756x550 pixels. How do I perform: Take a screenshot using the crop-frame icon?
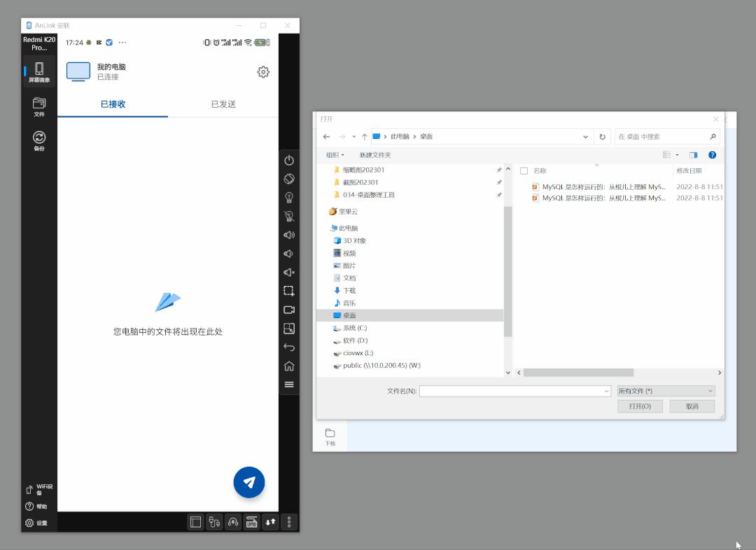coord(289,290)
